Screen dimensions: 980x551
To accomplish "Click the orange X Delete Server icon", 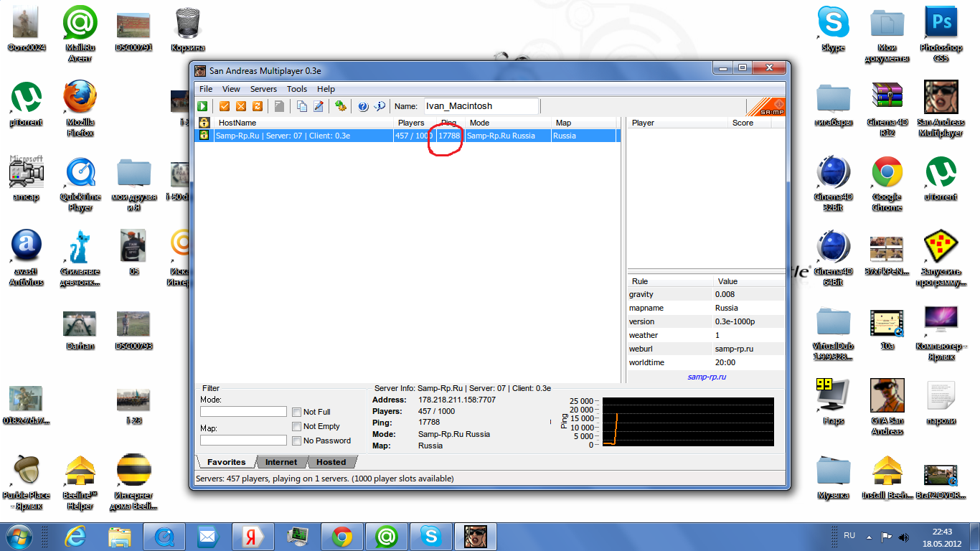I will click(x=240, y=106).
